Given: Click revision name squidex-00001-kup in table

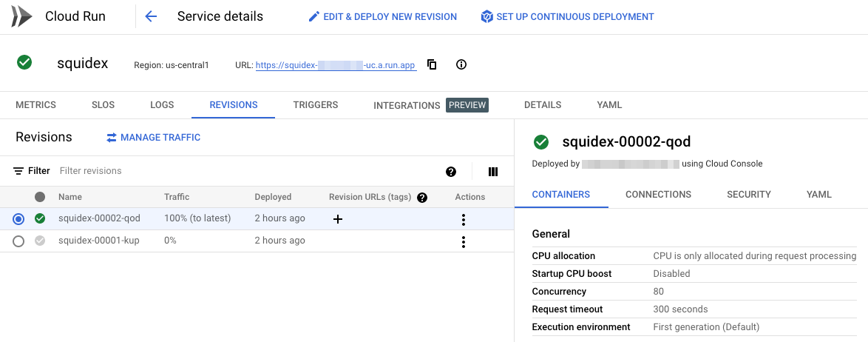Looking at the screenshot, I should click(99, 241).
